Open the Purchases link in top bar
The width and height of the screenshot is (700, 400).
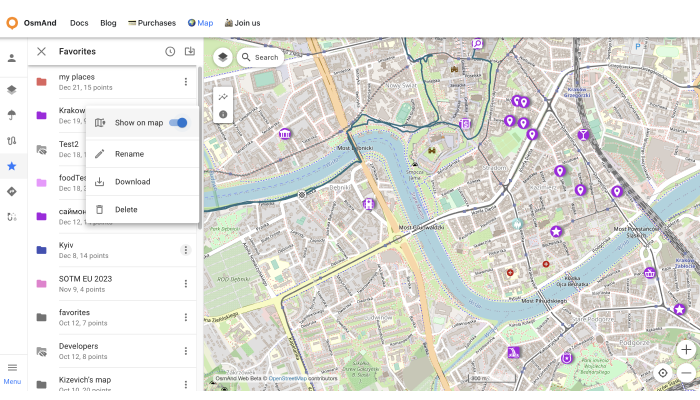tap(151, 23)
